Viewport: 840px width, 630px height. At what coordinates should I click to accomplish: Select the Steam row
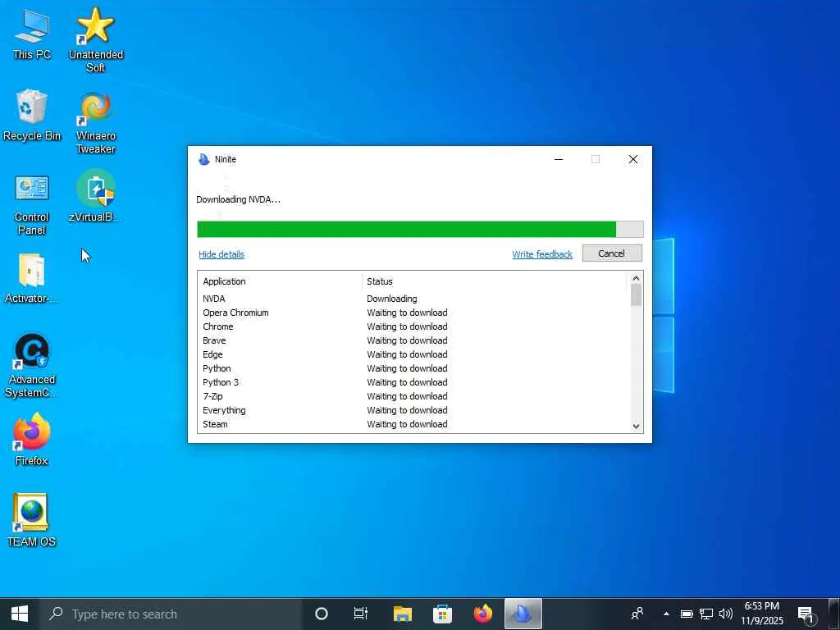tap(413, 424)
